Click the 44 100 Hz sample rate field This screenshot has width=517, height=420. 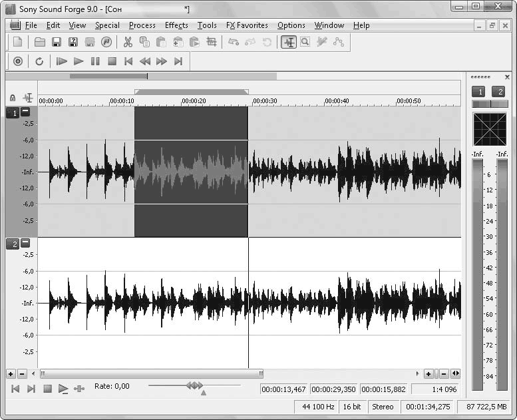pos(317,407)
